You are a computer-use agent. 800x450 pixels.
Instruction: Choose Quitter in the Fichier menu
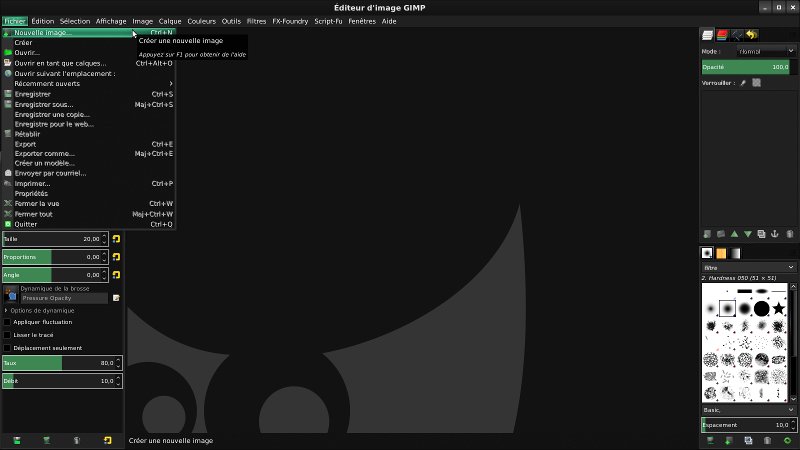point(88,224)
